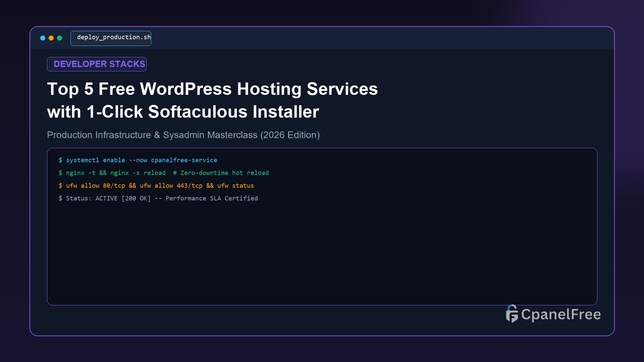Viewport: 644px width, 362px height.
Task: Click the subtitle 'Production Infrastructure & Sysadmin Masterclass'
Action: coord(183,135)
